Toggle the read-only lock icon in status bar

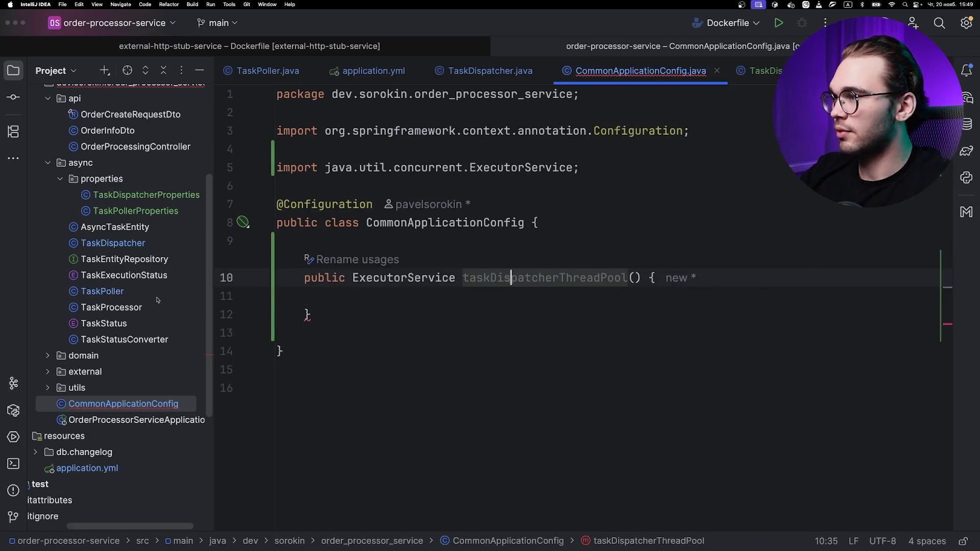click(x=963, y=541)
